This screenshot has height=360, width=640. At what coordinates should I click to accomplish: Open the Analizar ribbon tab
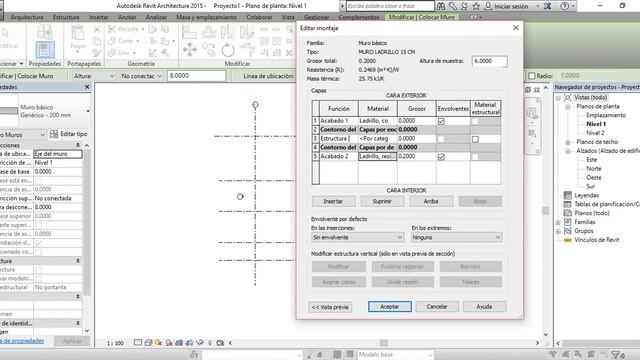pyautogui.click(x=156, y=17)
